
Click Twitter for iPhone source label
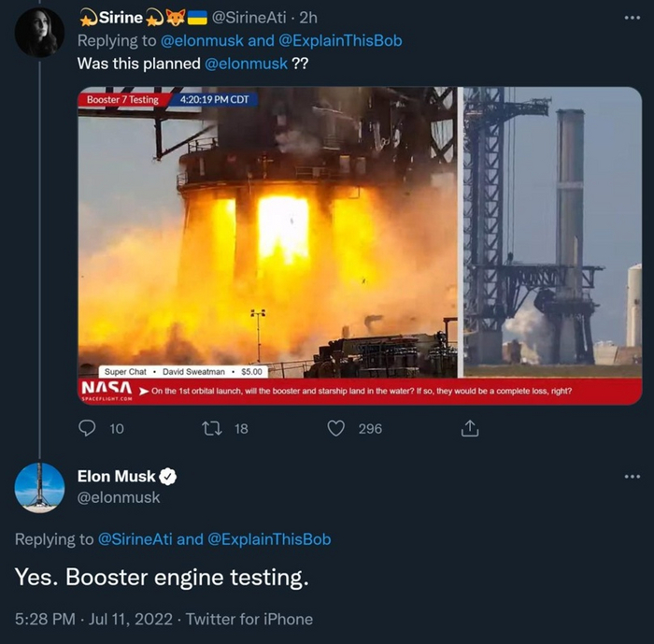click(x=249, y=619)
